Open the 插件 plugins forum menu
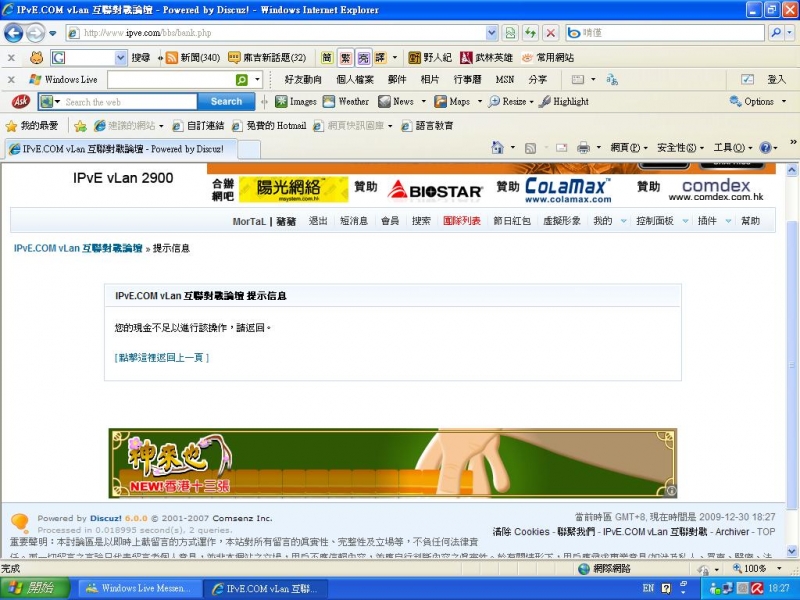The height and width of the screenshot is (600, 800). point(707,221)
